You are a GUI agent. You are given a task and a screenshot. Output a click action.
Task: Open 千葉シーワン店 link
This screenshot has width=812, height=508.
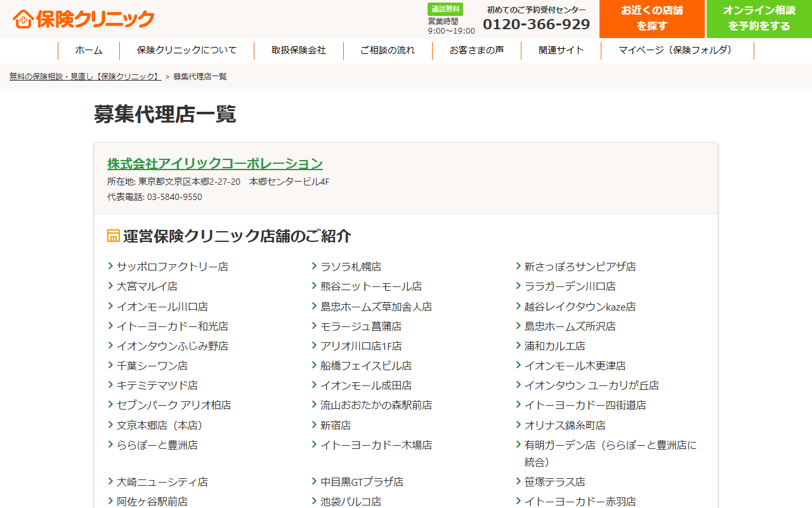152,366
